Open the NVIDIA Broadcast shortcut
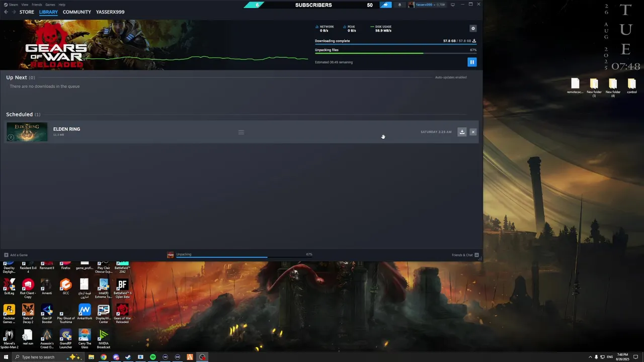 click(103, 339)
